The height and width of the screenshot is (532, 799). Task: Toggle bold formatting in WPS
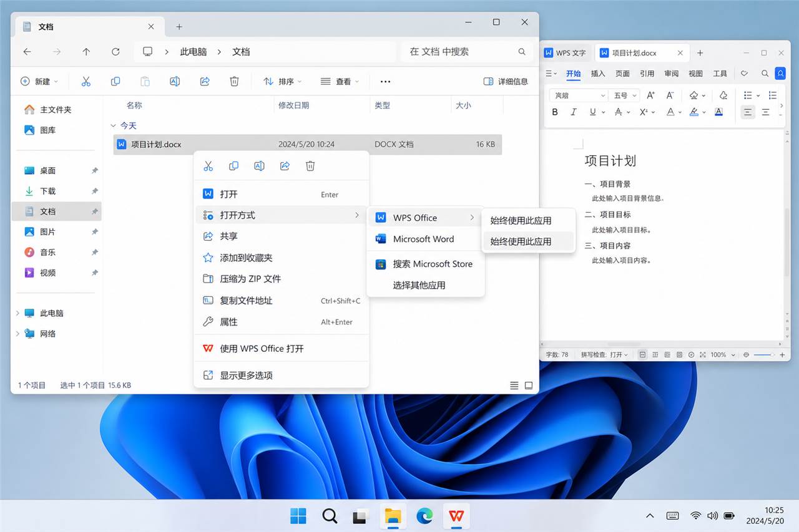[556, 112]
